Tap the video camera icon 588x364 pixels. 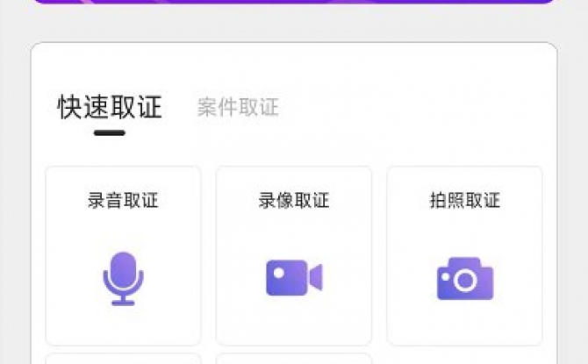pyautogui.click(x=294, y=277)
